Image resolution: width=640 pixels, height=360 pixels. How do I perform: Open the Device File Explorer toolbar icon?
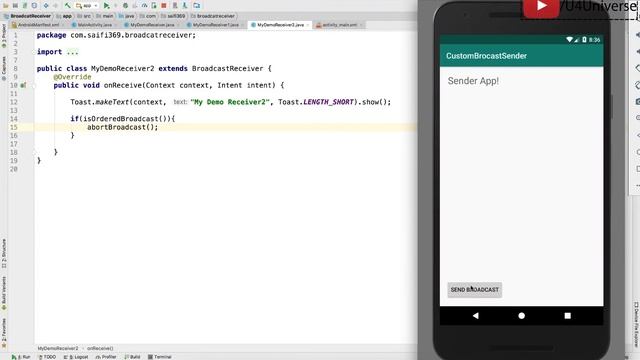pos(197,6)
